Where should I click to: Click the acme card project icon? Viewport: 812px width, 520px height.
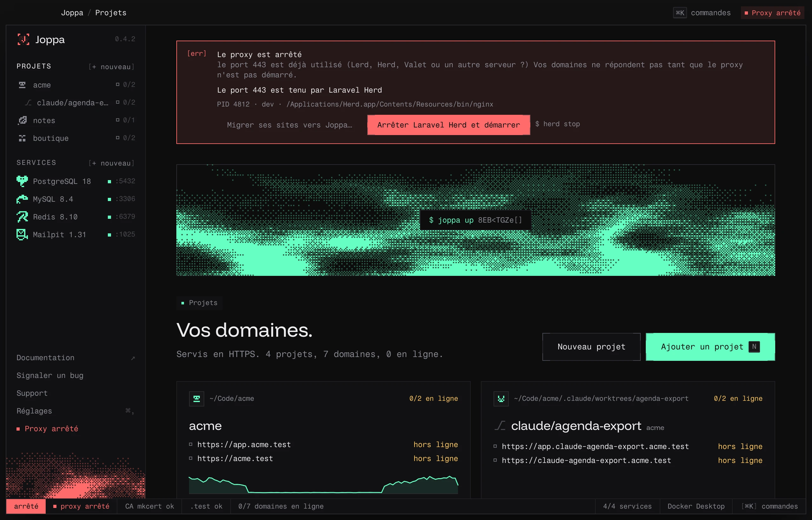point(197,399)
